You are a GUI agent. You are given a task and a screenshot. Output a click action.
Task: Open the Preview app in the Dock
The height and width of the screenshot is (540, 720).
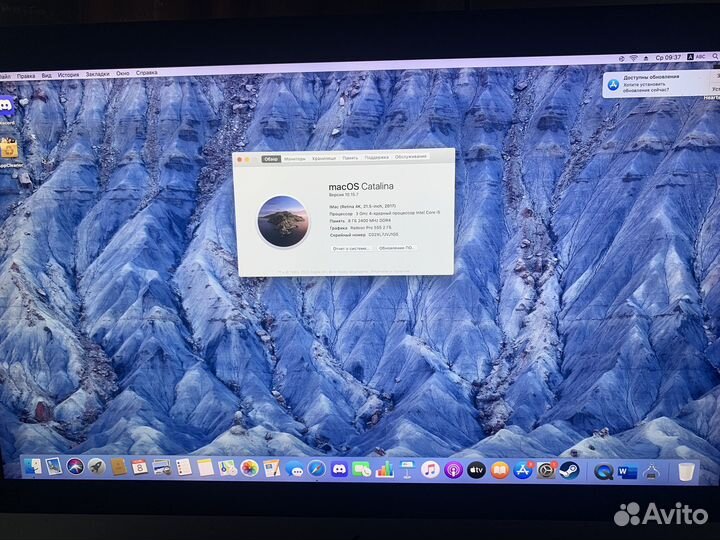click(x=54, y=467)
